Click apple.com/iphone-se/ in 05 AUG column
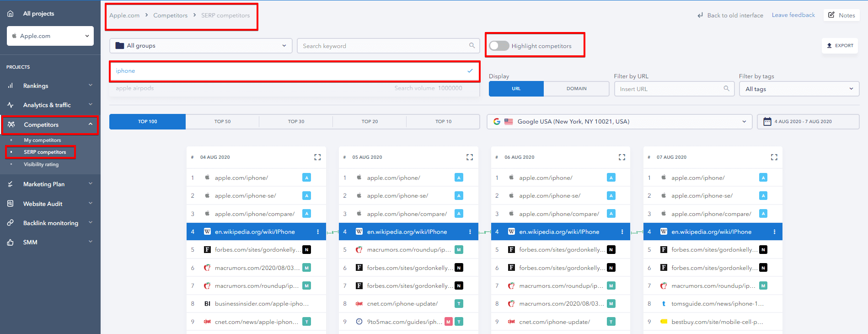Screen dimensions: 868x334 (398, 196)
